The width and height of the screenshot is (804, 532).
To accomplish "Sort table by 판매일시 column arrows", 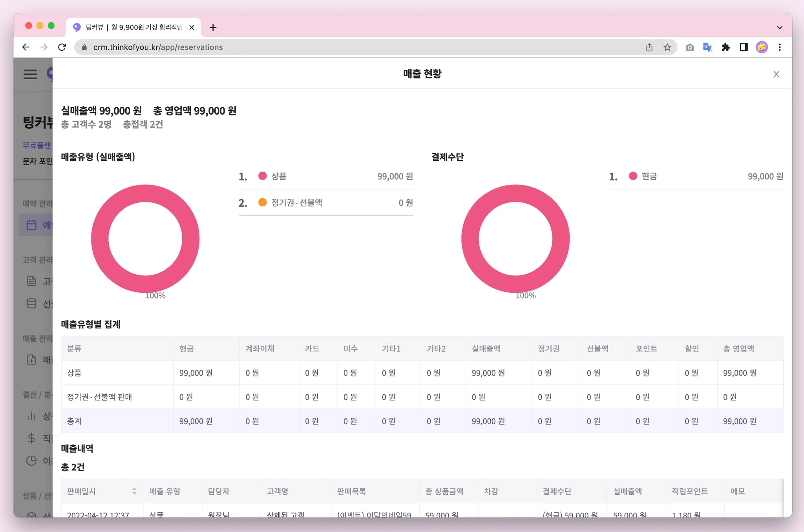I will (x=134, y=491).
